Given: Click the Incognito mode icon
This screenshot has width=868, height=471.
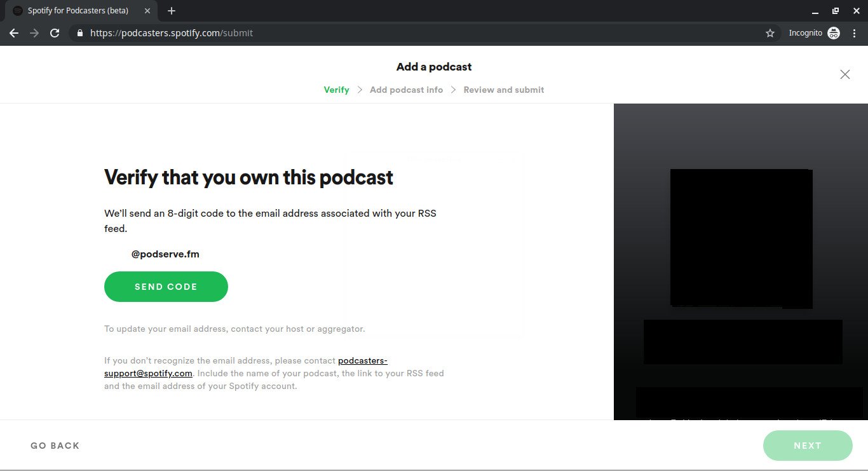Looking at the screenshot, I should tap(834, 33).
